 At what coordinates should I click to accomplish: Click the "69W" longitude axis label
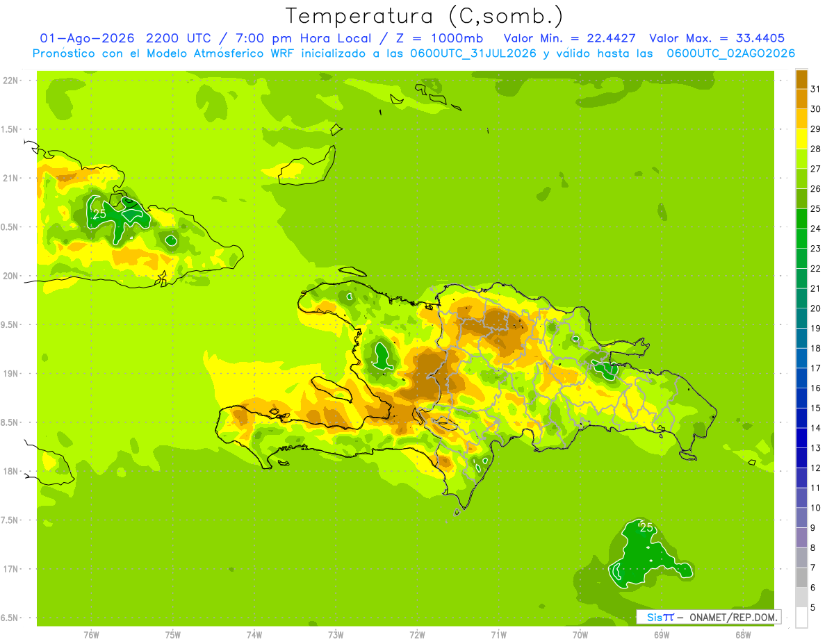coord(662,634)
